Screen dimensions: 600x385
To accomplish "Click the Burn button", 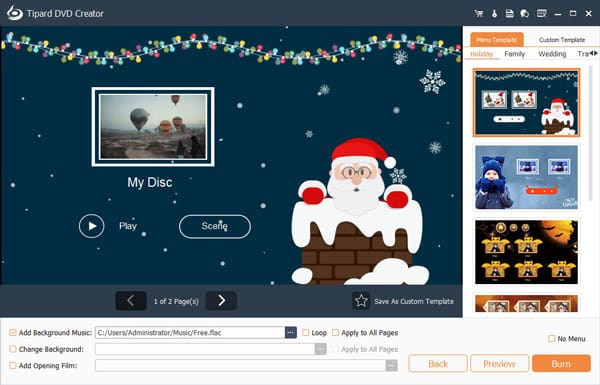I will point(561,364).
